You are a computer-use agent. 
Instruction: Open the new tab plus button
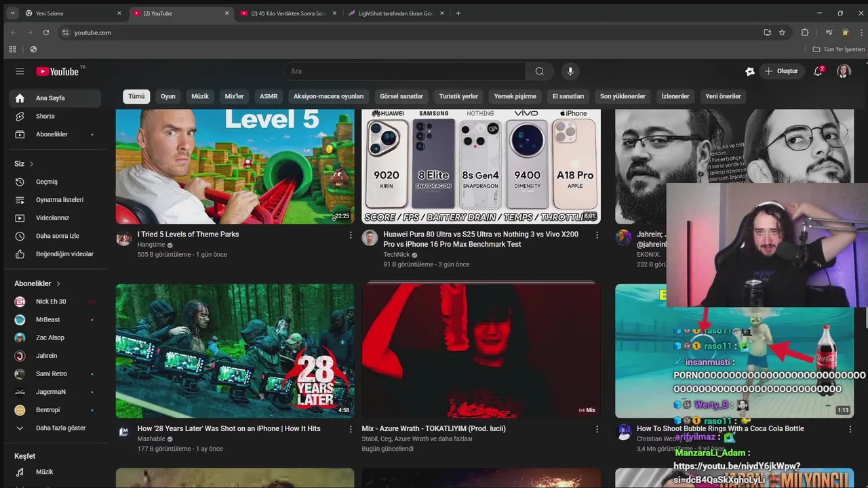(458, 13)
